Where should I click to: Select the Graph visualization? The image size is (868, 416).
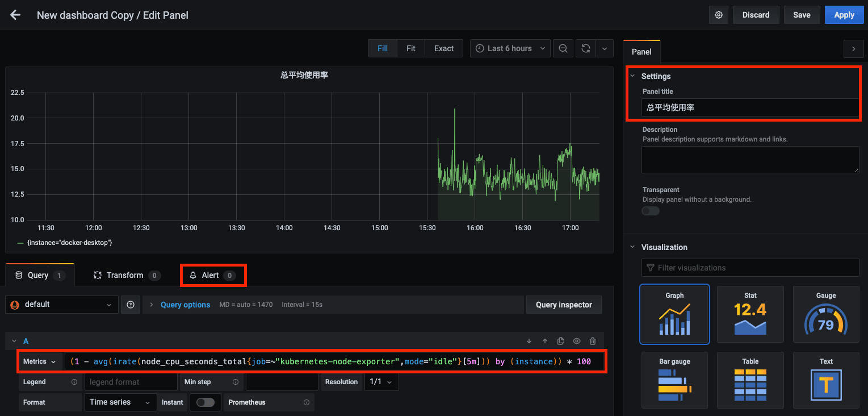pos(674,314)
